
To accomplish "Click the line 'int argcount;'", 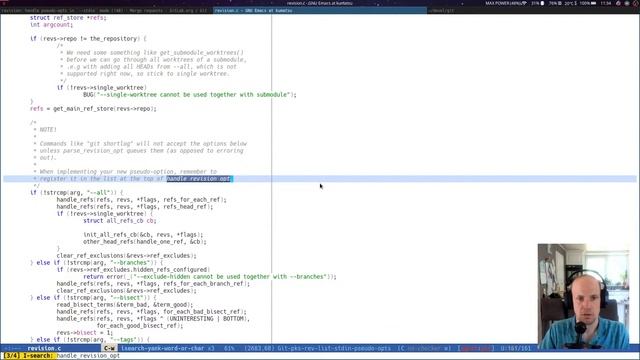I will 51,24.
